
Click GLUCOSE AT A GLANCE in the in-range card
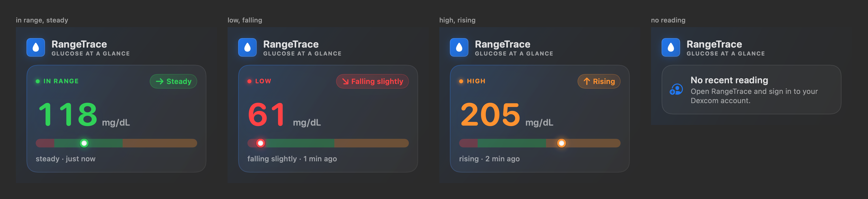coord(91,54)
